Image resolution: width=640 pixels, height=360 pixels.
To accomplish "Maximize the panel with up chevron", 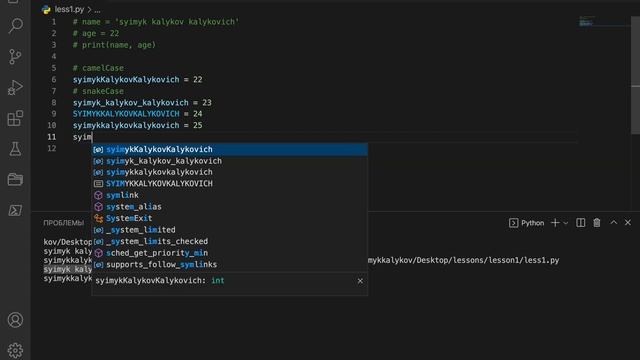I will 613,222.
